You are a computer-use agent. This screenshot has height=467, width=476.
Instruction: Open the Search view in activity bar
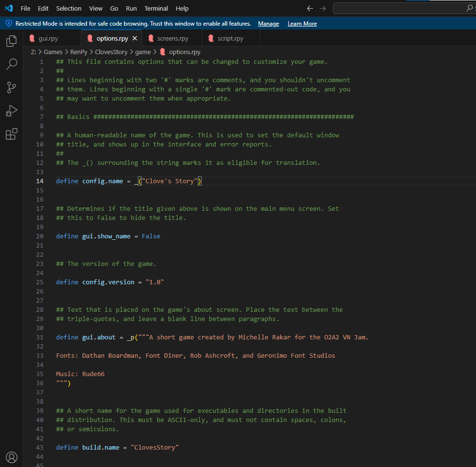tap(12, 64)
